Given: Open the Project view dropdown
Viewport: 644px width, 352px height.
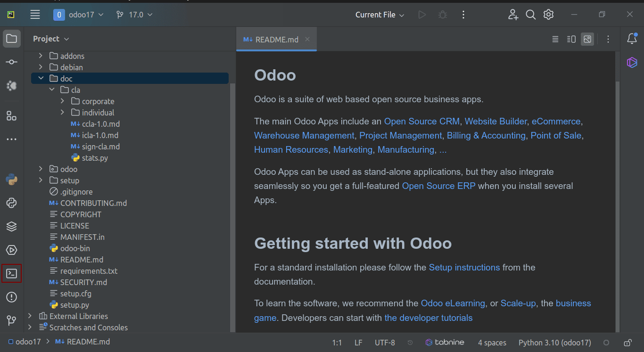Looking at the screenshot, I should coord(51,39).
